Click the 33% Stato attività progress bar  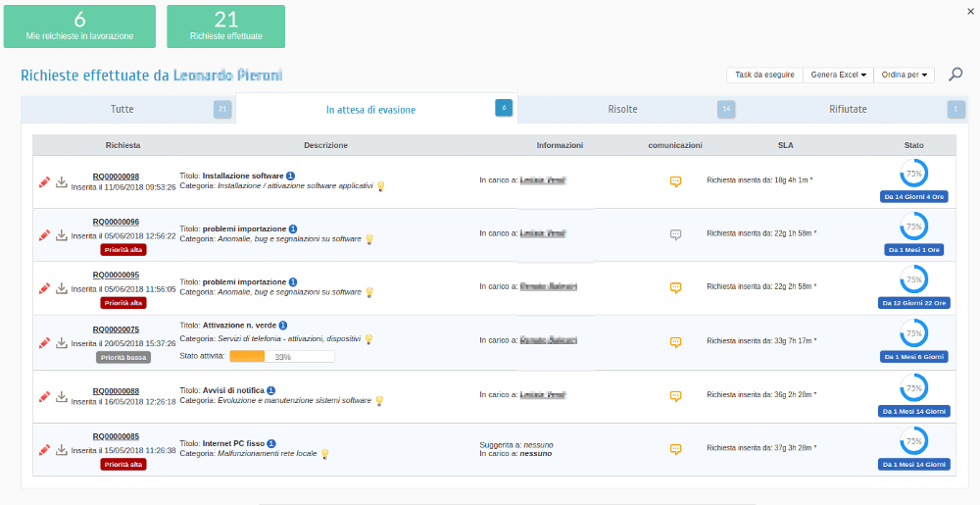click(282, 356)
